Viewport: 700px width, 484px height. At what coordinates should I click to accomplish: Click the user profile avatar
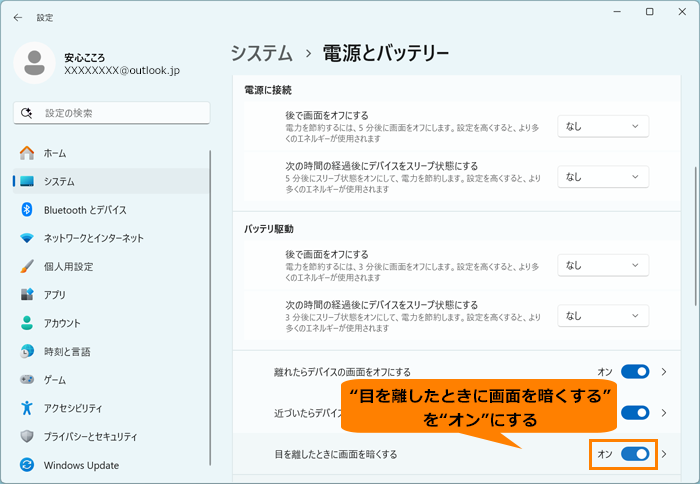[x=34, y=63]
